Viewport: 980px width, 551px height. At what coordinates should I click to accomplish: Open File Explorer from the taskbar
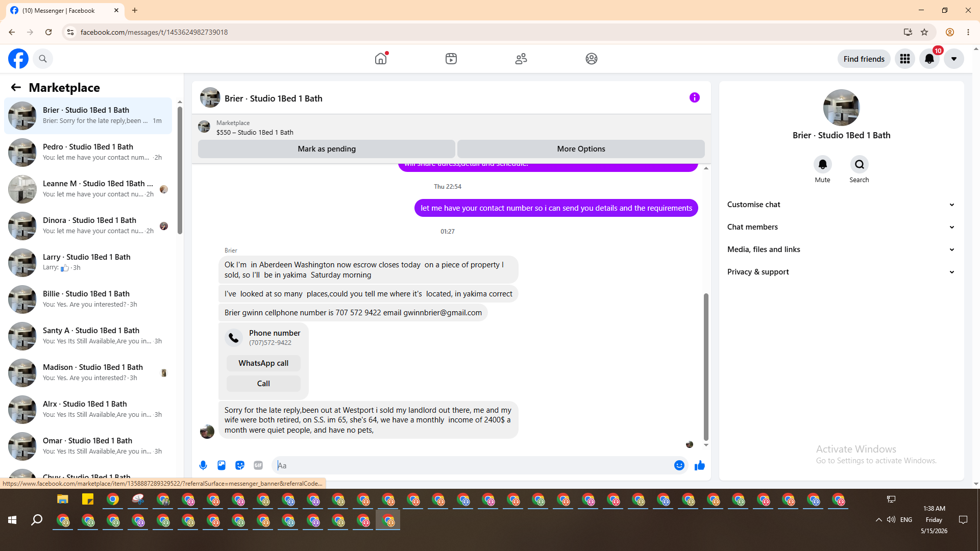click(63, 499)
